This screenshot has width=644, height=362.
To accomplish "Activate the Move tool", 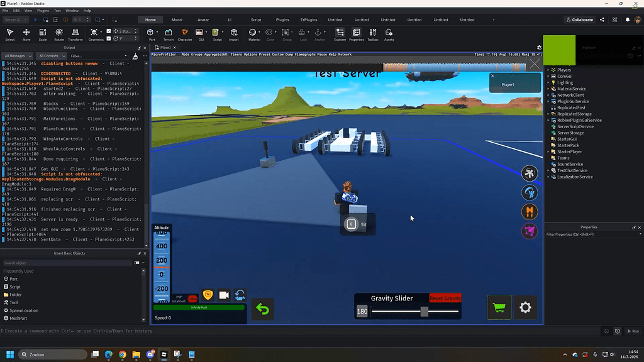I will point(26,35).
